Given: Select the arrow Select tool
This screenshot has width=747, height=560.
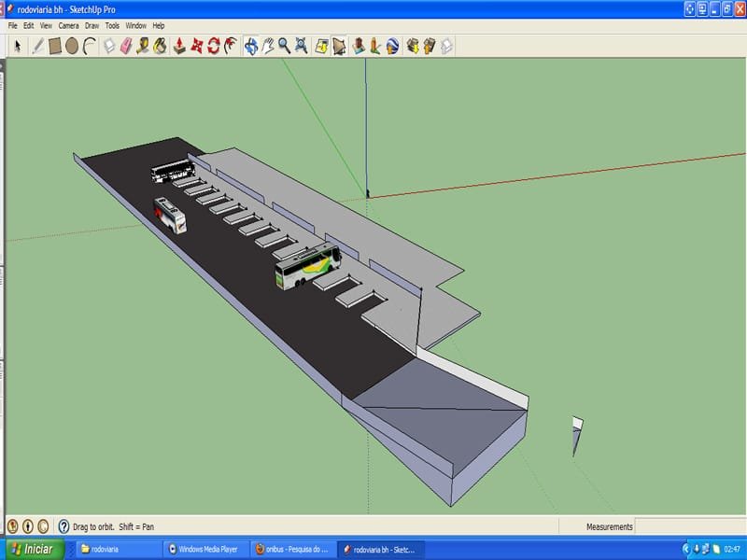Looking at the screenshot, I should 16,45.
